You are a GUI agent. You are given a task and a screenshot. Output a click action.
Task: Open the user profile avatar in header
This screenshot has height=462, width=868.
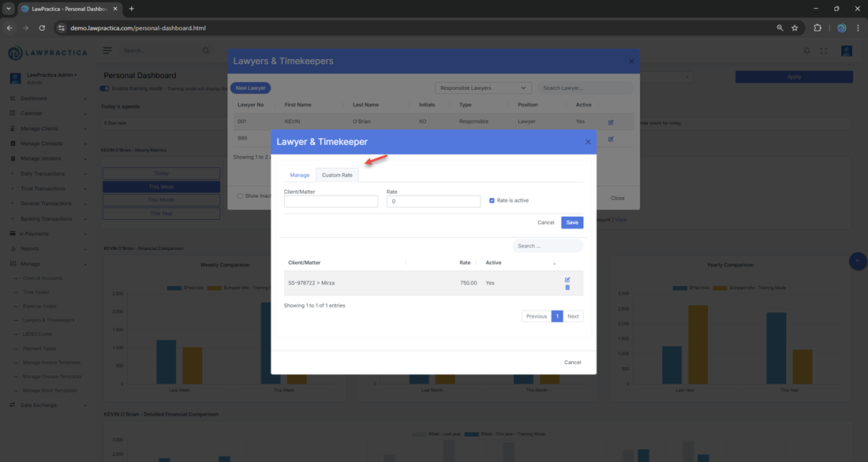(x=846, y=51)
